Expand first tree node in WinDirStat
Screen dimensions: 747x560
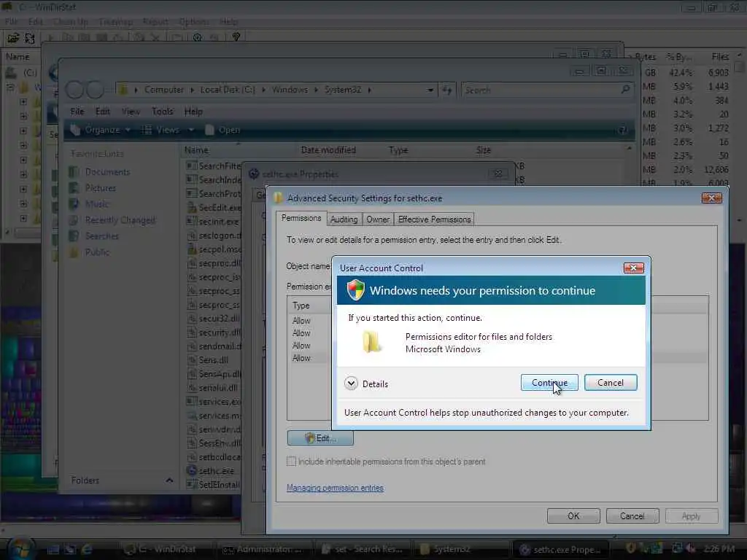[x=23, y=102]
